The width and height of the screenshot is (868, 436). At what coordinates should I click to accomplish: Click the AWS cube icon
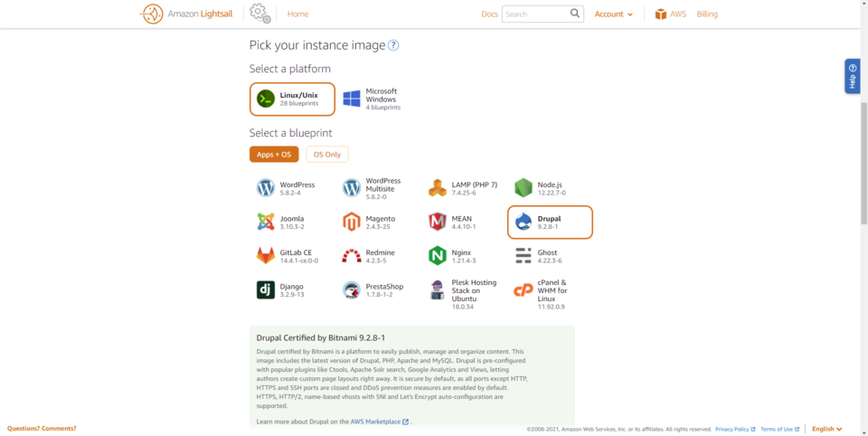tap(660, 14)
